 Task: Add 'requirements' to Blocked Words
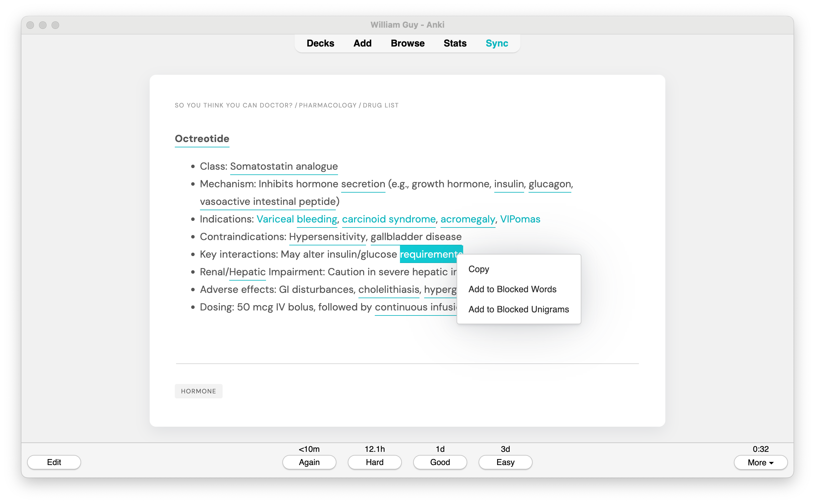coord(512,289)
